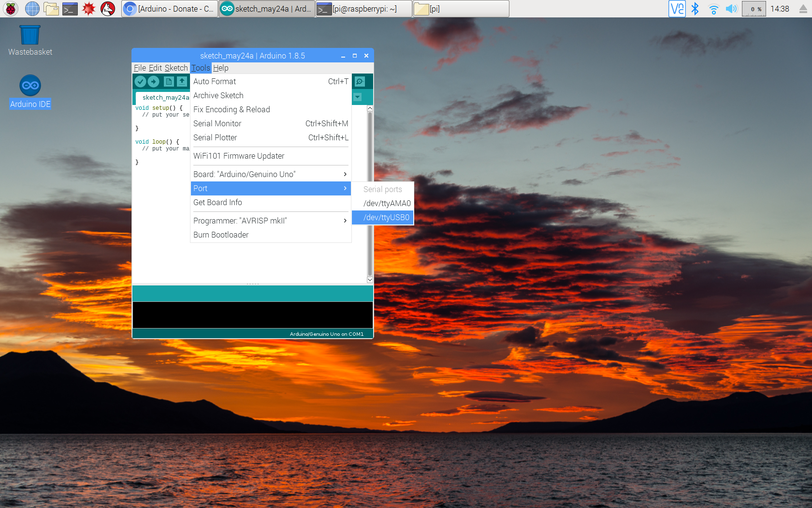Switch to the [pi] file manager window

[461, 9]
